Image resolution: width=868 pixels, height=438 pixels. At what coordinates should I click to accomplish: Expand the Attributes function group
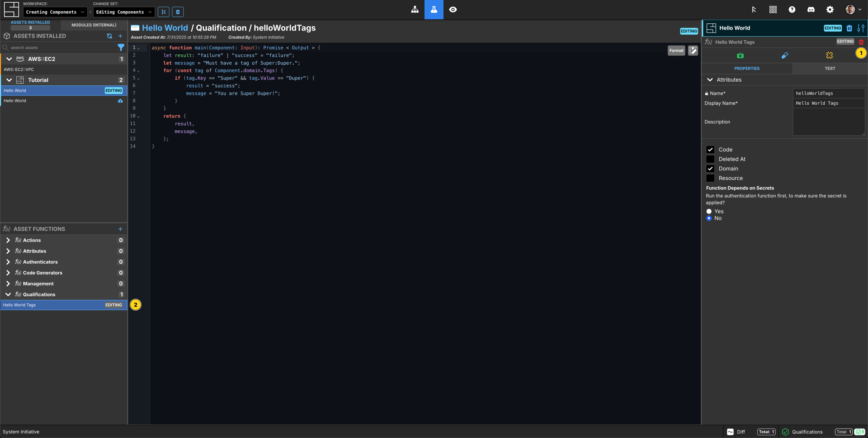coord(8,251)
